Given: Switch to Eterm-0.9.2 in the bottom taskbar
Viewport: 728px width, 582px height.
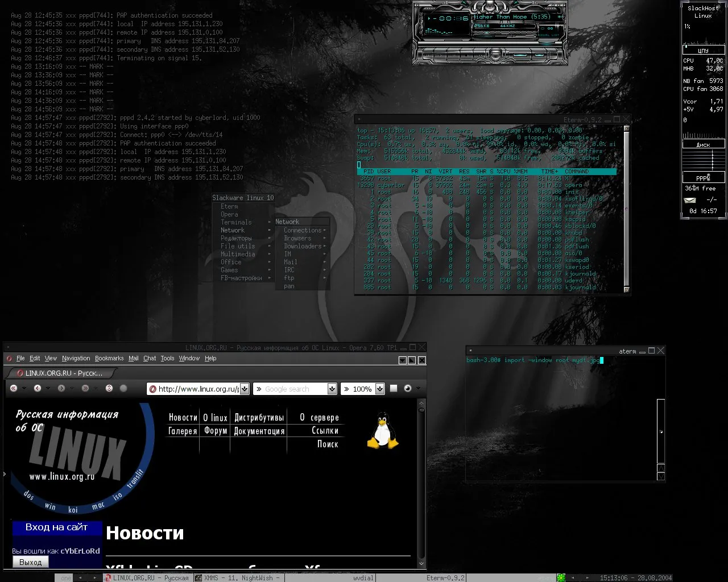Looking at the screenshot, I should tap(421, 577).
